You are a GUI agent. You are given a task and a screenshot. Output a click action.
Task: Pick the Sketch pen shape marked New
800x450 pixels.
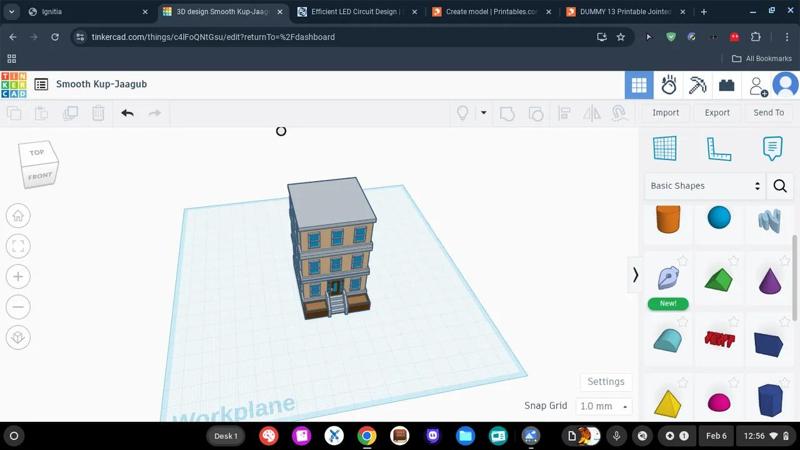point(668,279)
